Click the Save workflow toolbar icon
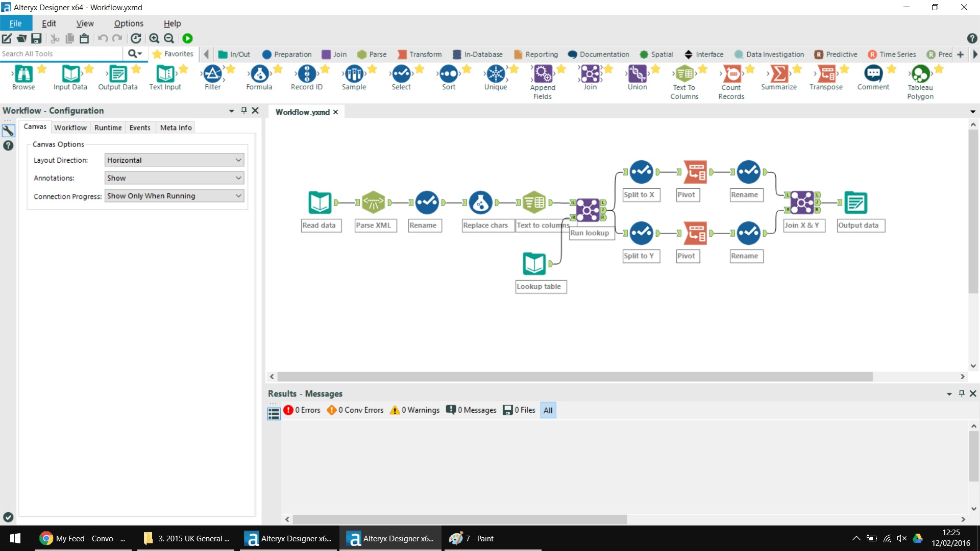Viewport: 980px width, 551px height. [x=36, y=38]
